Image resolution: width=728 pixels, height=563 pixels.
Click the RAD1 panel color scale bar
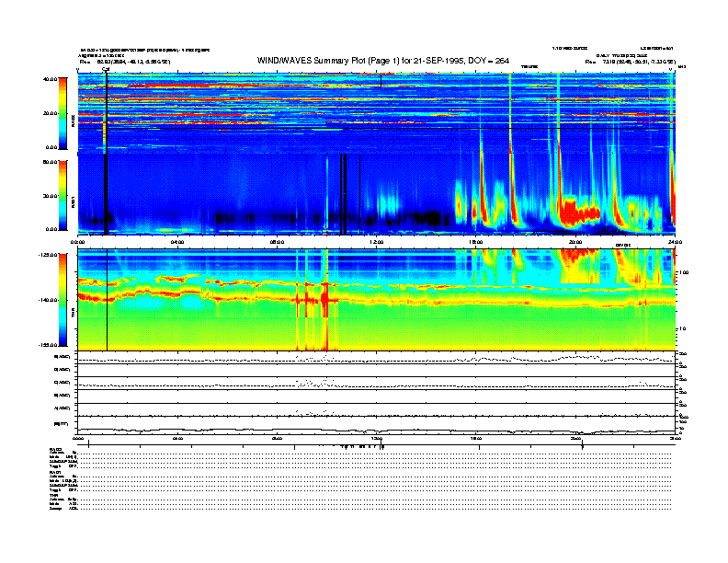tap(63, 195)
